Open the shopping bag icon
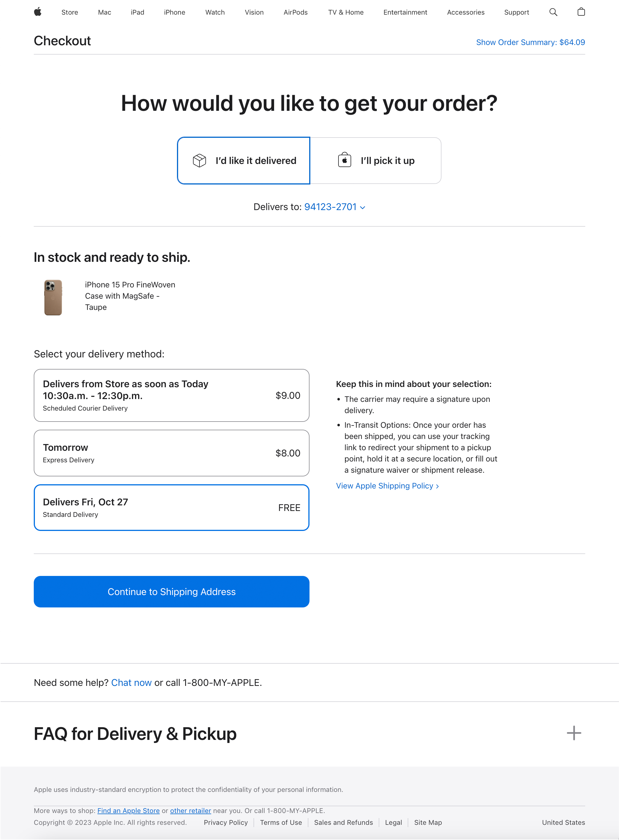Screen dimensions: 619x840 [x=581, y=12]
